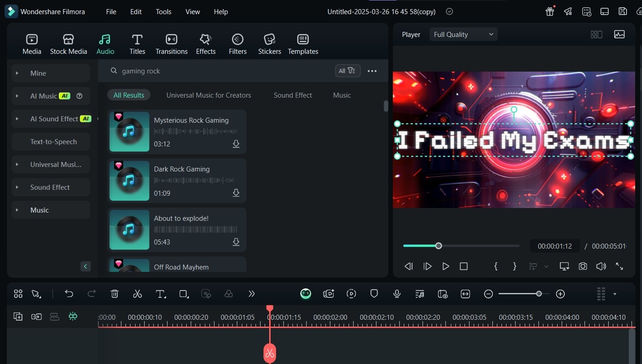Image resolution: width=642 pixels, height=364 pixels.
Task: Open the more options ellipsis in search bar
Action: coord(372,71)
